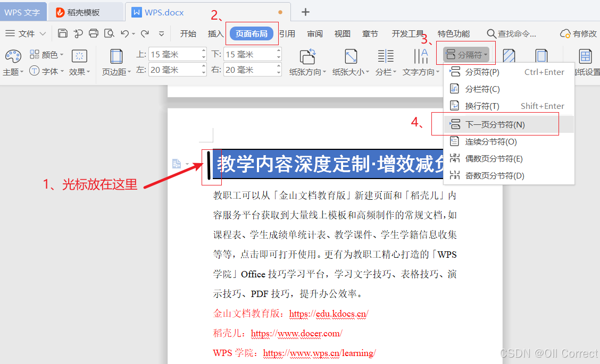
Task: Open the www.wps.cn/learning hyperlink
Action: [x=320, y=353]
